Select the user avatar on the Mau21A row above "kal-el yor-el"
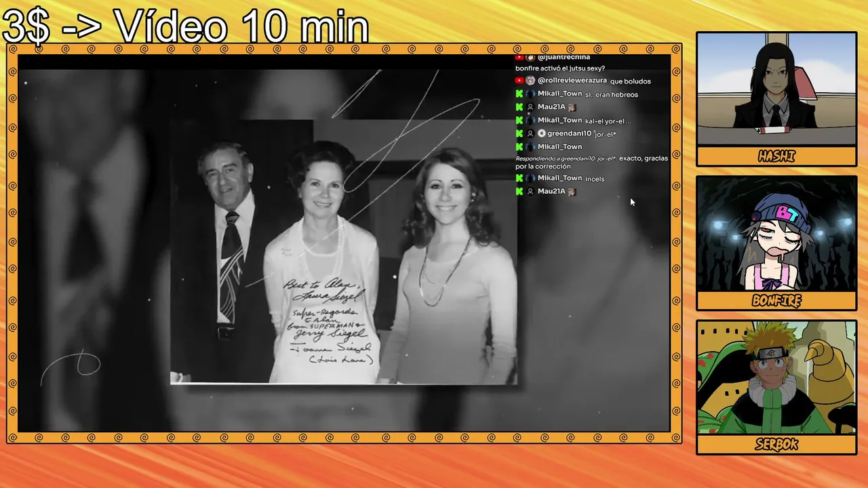Viewport: 868px width, 488px height. coord(530,107)
